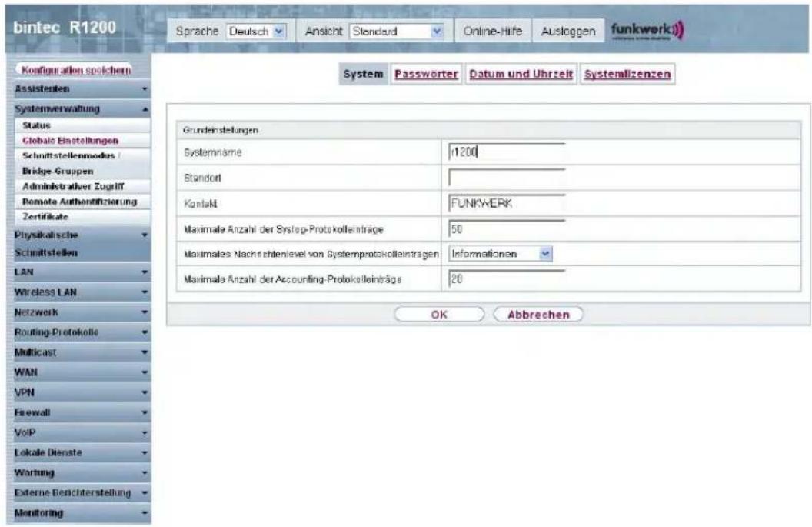Screen dimensions: 812x527
Task: Switch to the Systemlizenzen tab
Action: pos(627,74)
